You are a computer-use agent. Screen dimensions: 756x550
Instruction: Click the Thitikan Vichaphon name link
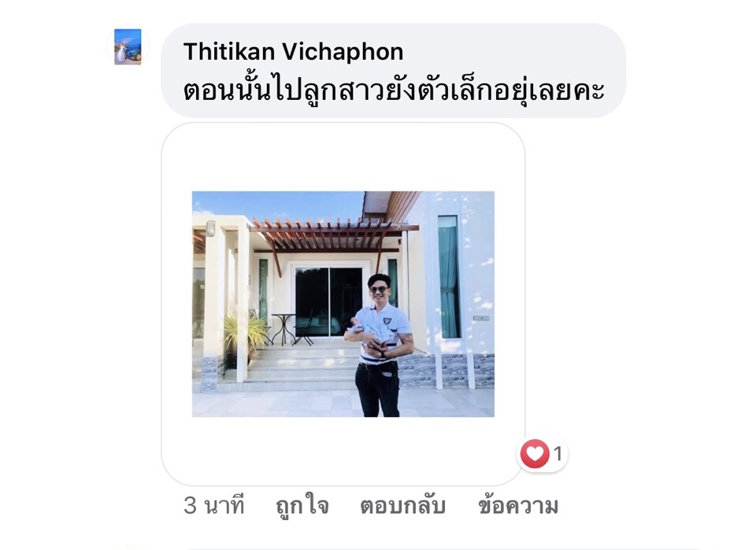point(293,51)
